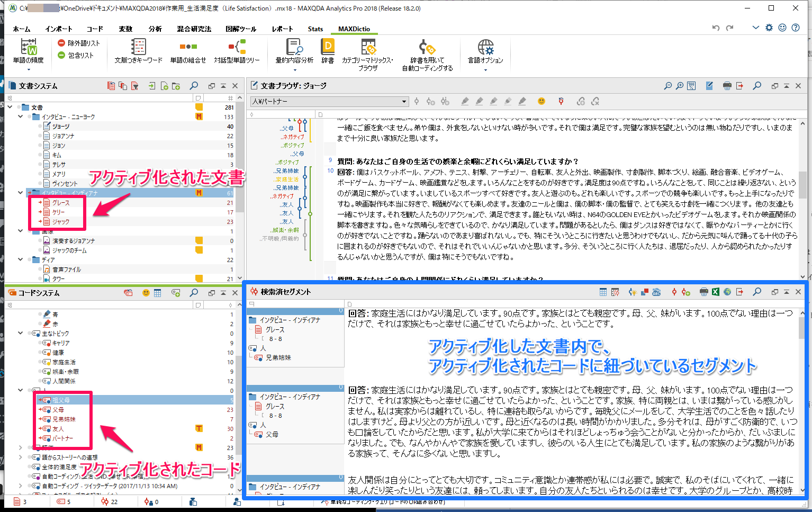The width and height of the screenshot is (812, 512).
Task: Open the 辞書 dictionary icon
Action: coord(328,51)
